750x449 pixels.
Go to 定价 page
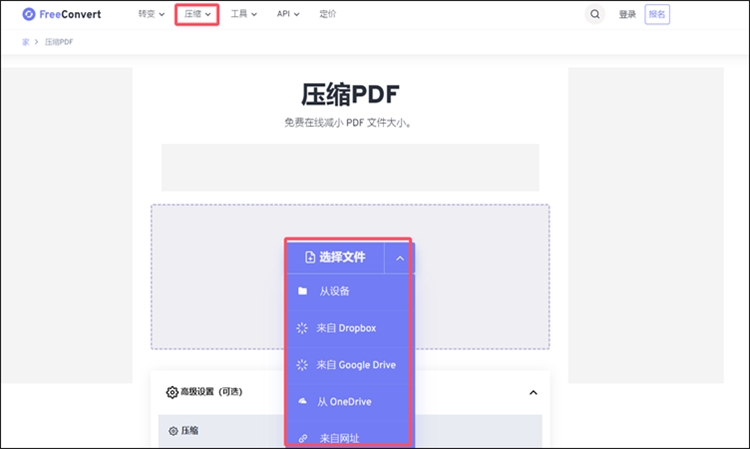(x=328, y=14)
